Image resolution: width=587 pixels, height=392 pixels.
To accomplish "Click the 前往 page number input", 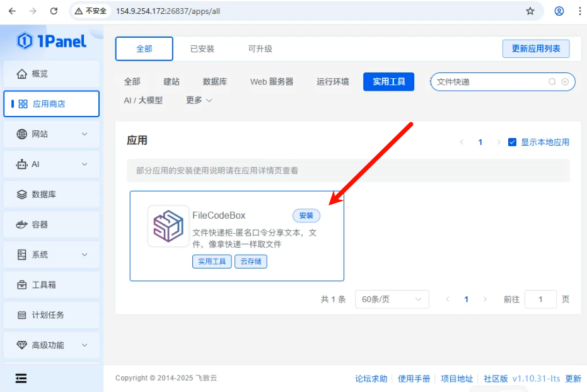I will coord(540,299).
